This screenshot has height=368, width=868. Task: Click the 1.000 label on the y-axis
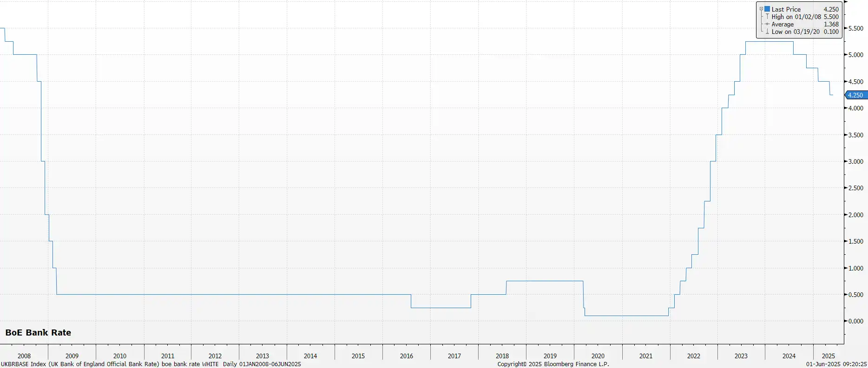(x=856, y=268)
